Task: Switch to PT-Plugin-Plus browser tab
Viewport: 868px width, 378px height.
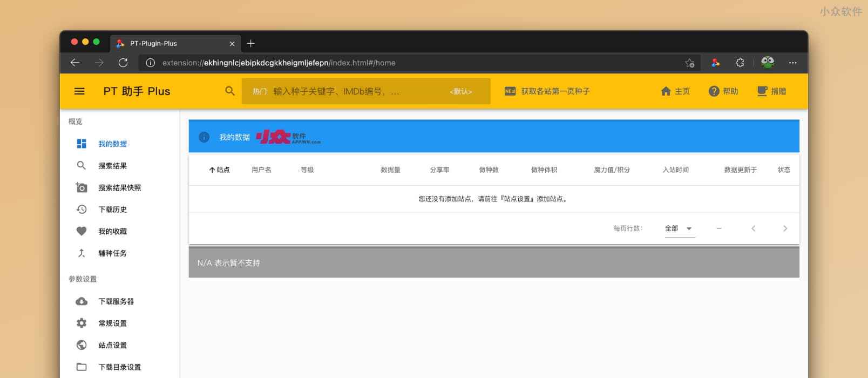Action: (177, 43)
